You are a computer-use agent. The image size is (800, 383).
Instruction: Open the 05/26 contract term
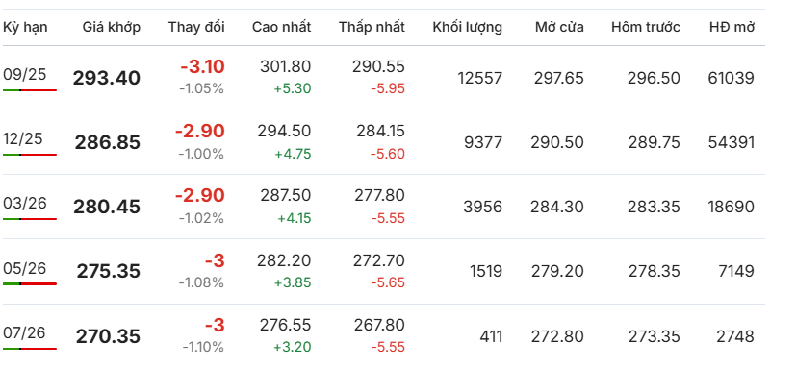click(24, 268)
